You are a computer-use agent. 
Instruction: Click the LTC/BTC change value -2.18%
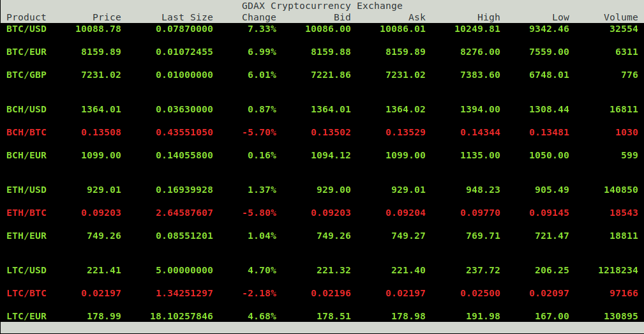point(259,293)
